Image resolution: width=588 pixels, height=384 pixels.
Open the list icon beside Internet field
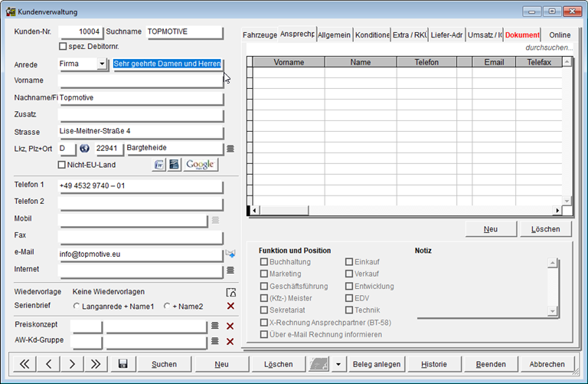(230, 270)
